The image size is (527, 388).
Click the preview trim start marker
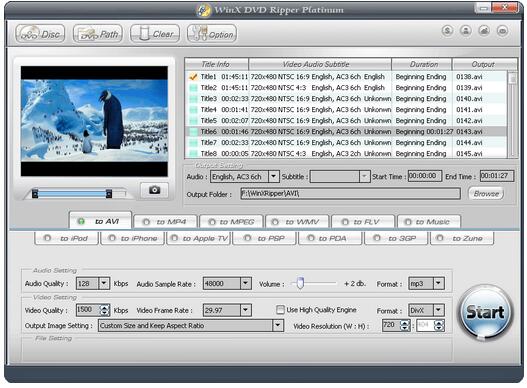coord(35,194)
